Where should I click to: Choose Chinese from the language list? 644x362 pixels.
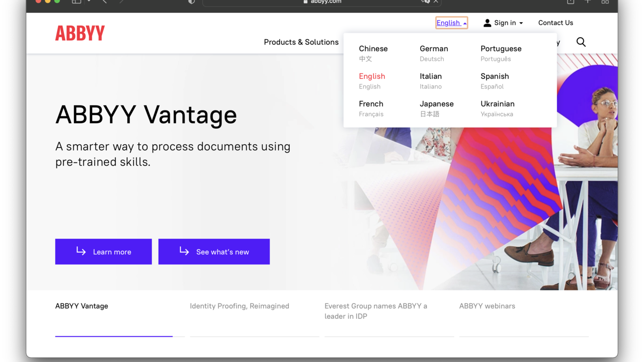point(373,53)
